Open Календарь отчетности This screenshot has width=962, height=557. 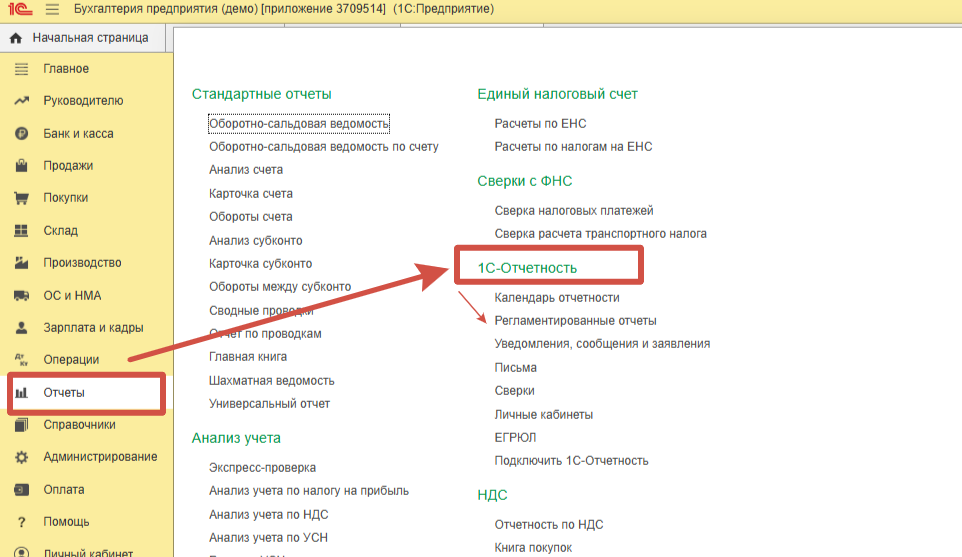[x=557, y=298]
